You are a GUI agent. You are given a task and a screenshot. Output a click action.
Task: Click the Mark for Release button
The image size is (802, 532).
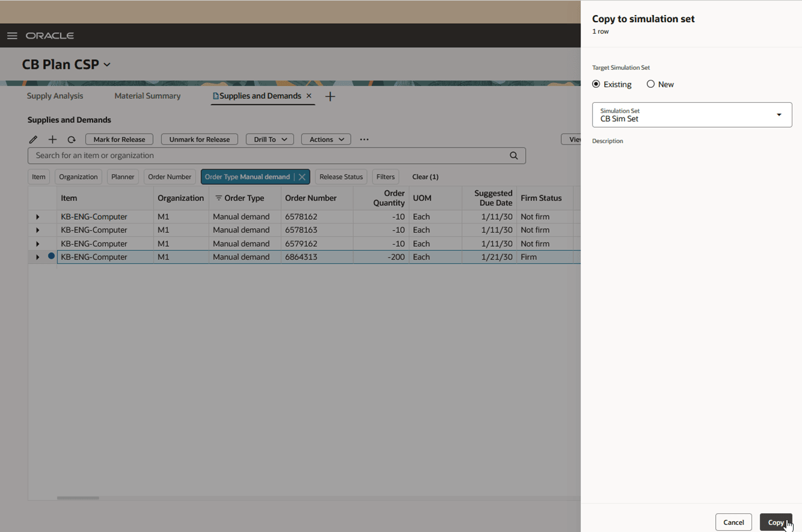[119, 140]
